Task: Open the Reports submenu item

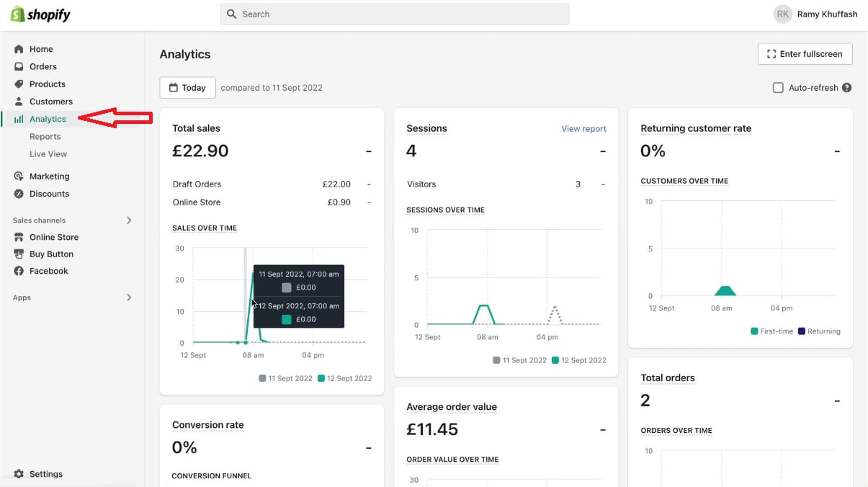Action: 45,137
